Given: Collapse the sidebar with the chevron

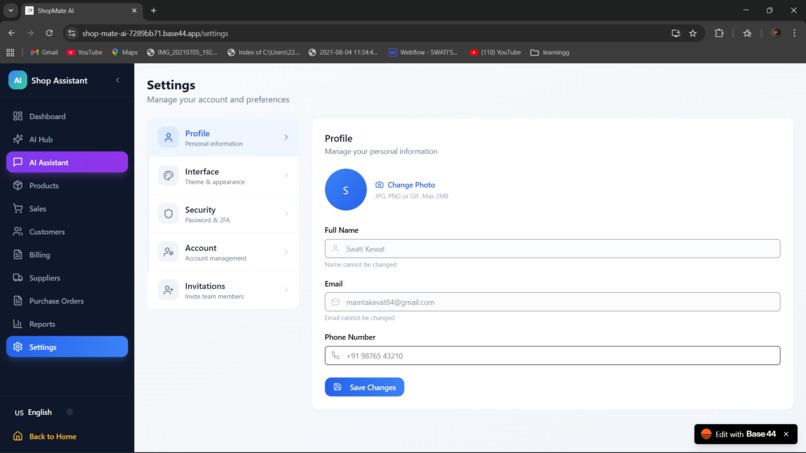Looking at the screenshot, I should [x=118, y=80].
